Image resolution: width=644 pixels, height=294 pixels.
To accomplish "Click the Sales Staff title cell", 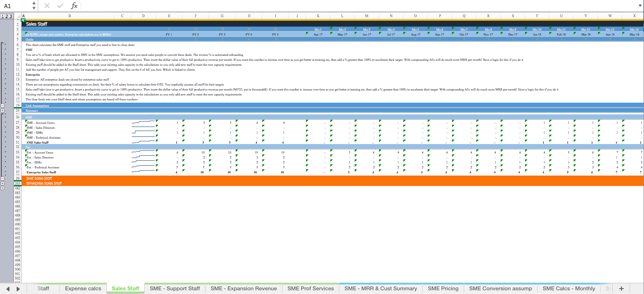I will click(37, 24).
